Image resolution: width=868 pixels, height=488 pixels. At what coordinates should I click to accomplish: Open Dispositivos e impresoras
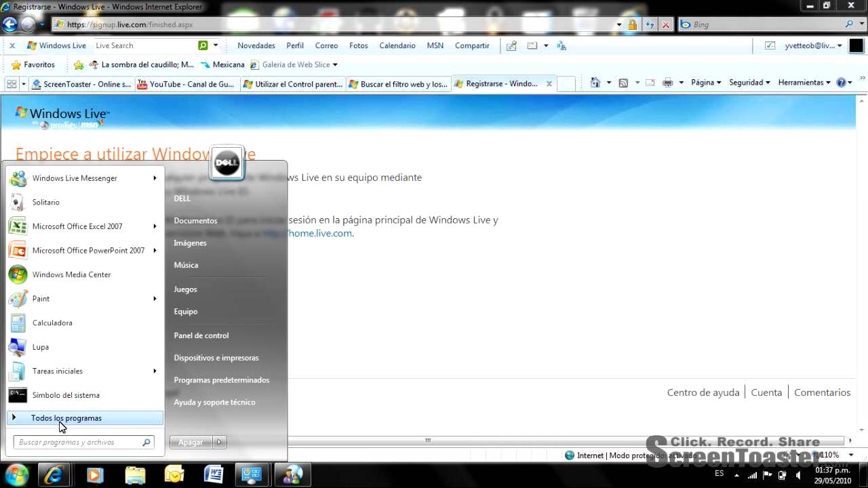216,358
